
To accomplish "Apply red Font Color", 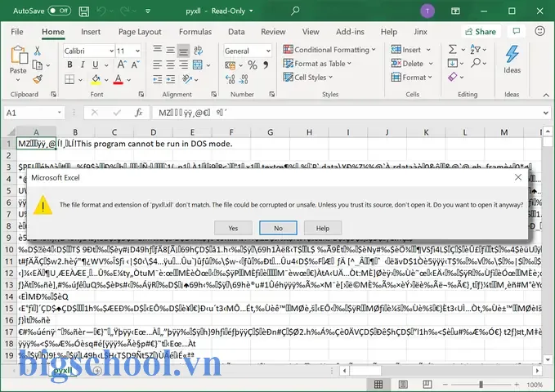I will pyautogui.click(x=119, y=79).
